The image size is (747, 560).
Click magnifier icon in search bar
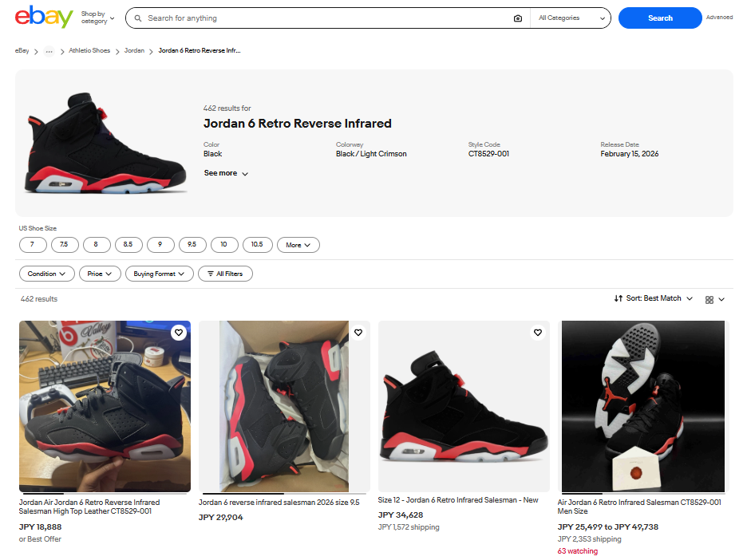click(x=138, y=18)
